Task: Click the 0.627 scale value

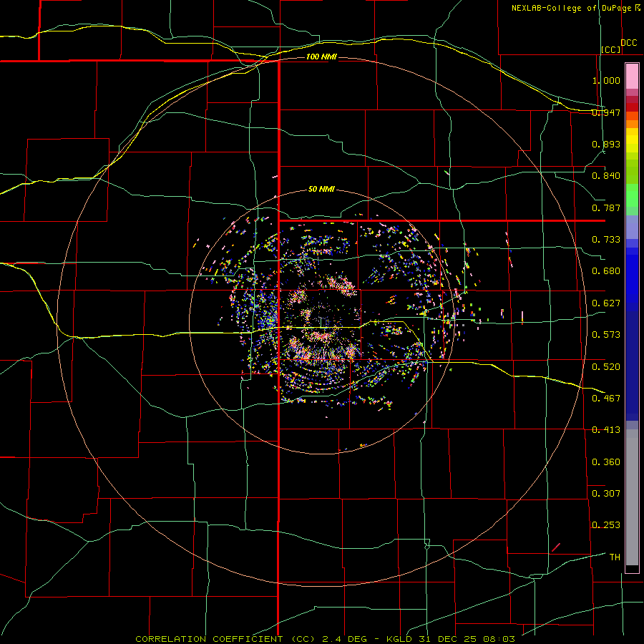Action: pyautogui.click(x=606, y=303)
